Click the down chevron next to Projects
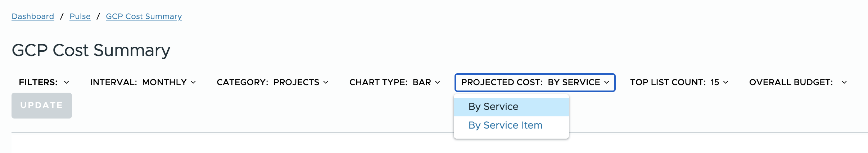The height and width of the screenshot is (153, 868). coord(326,82)
